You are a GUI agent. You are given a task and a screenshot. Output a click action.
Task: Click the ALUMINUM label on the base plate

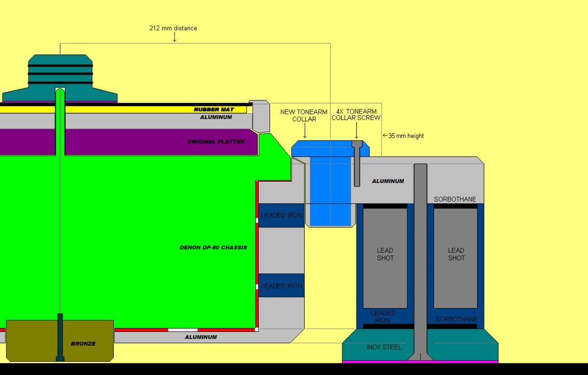coord(201,337)
